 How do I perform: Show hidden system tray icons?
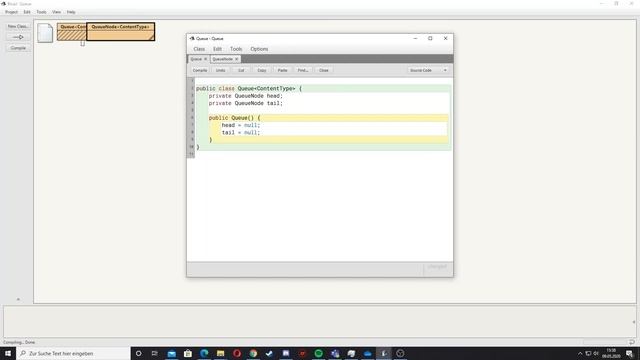click(x=580, y=353)
